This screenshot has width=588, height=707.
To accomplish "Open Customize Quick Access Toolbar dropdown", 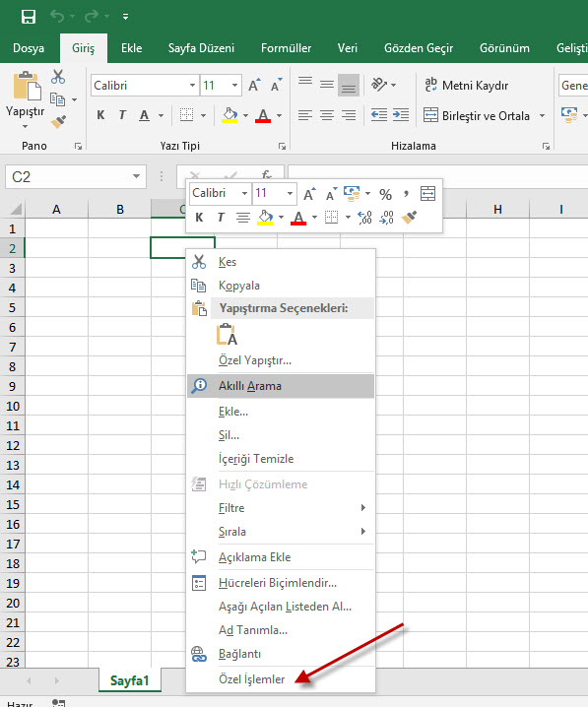I will tap(125, 17).
